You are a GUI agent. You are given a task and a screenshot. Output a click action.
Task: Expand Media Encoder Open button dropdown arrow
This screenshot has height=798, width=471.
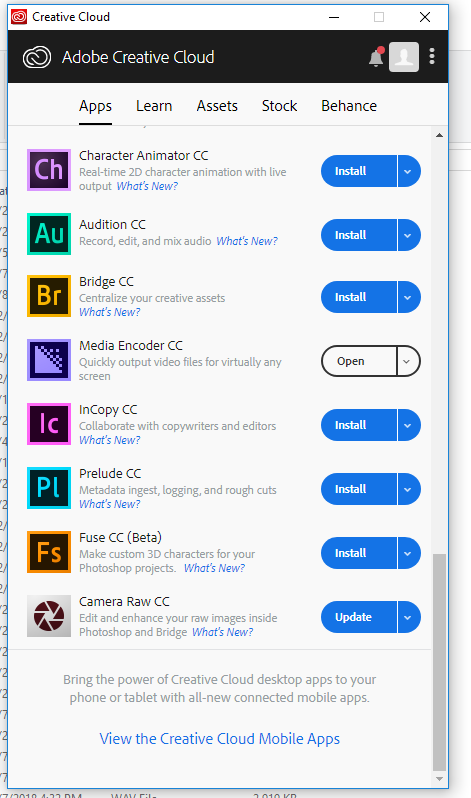tap(408, 361)
